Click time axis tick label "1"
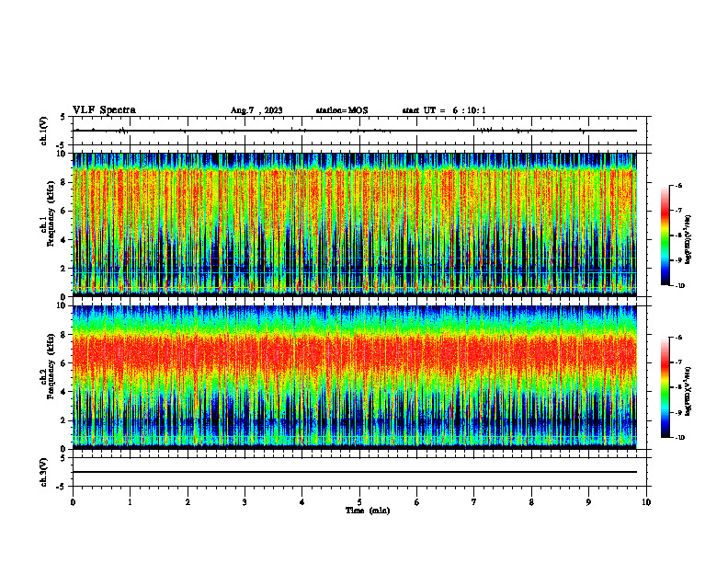 130,502
